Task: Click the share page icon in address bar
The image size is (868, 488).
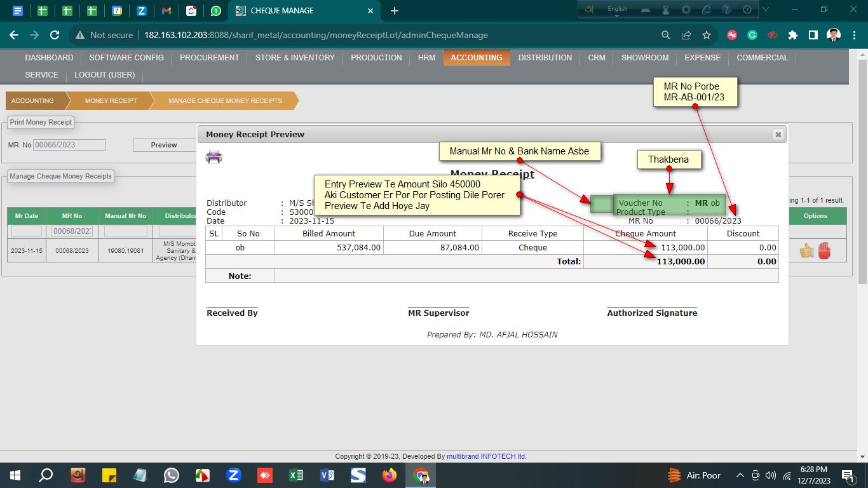Action: (x=686, y=36)
